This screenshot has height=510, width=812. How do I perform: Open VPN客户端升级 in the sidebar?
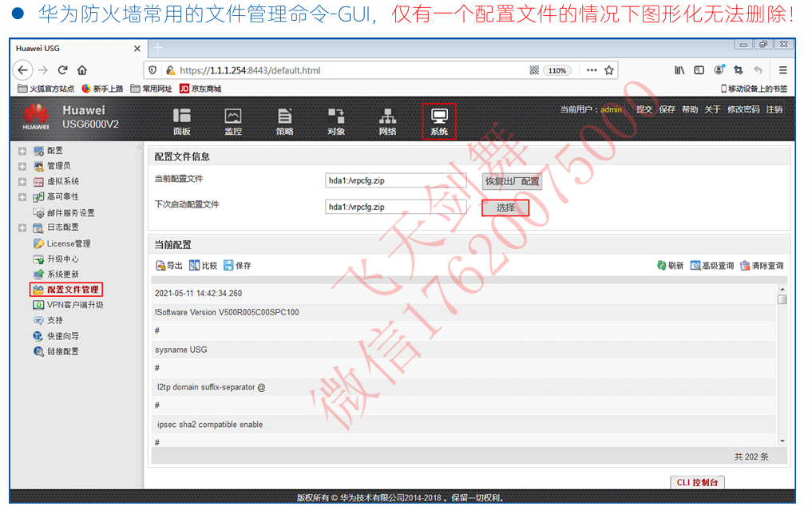click(x=69, y=305)
